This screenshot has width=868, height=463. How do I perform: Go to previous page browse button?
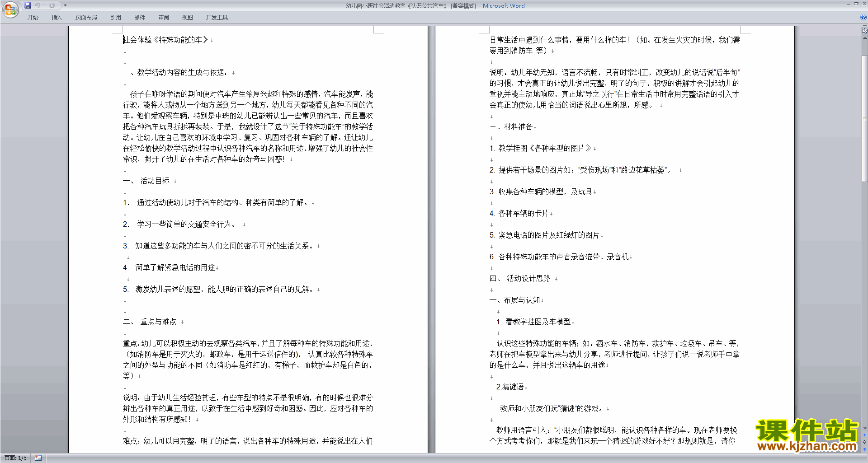point(864,435)
